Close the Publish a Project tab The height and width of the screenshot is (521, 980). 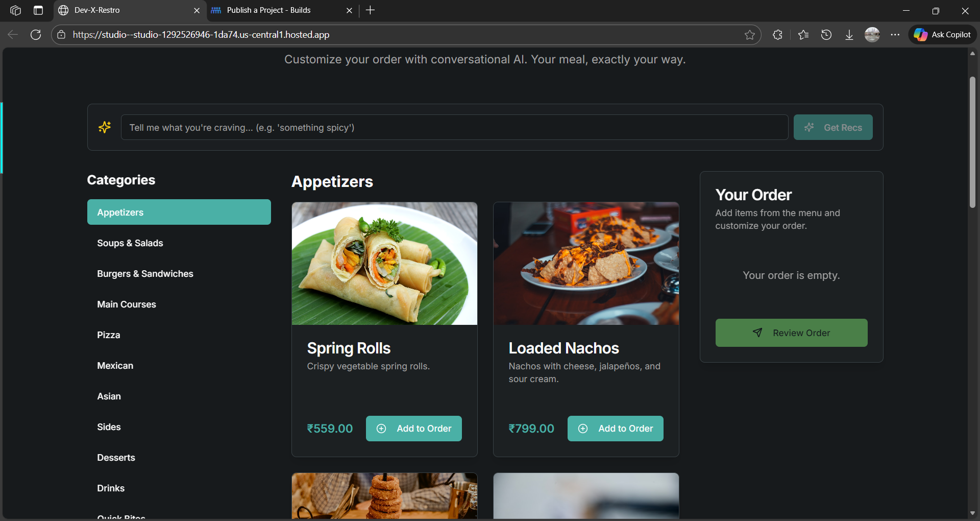tap(349, 10)
